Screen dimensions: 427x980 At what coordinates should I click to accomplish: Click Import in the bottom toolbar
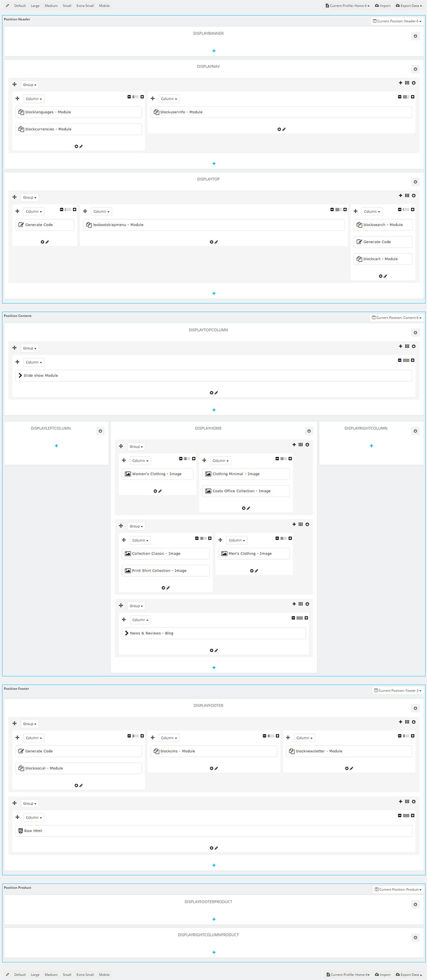pyautogui.click(x=383, y=974)
